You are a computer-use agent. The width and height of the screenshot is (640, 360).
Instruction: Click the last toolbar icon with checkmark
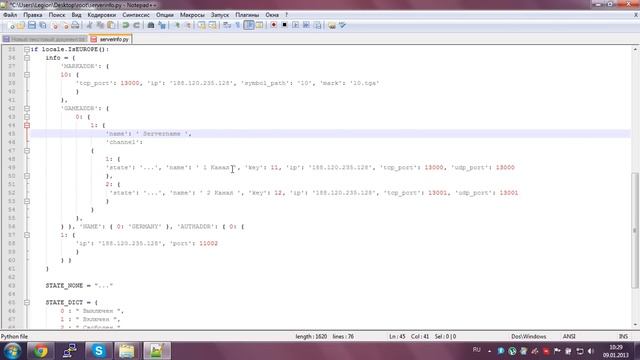tap(343, 25)
